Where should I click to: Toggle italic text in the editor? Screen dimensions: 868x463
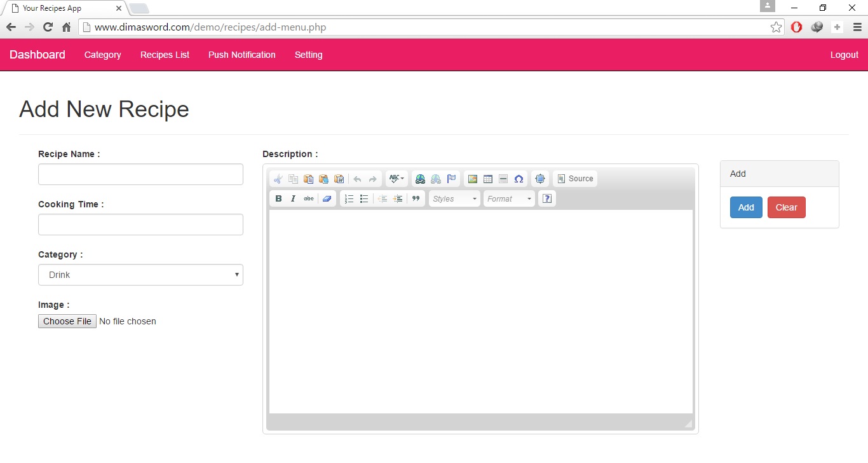click(x=293, y=198)
